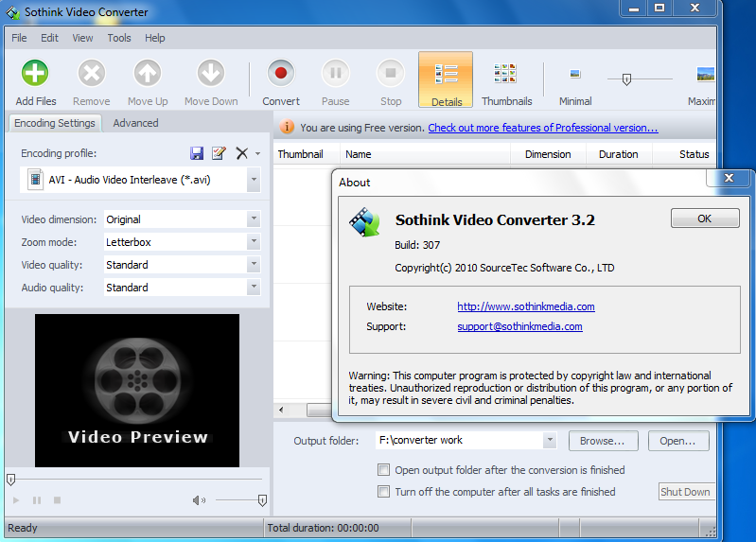This screenshot has height=542, width=756.
Task: Expand the Output folder dropdown arrow
Action: (549, 440)
